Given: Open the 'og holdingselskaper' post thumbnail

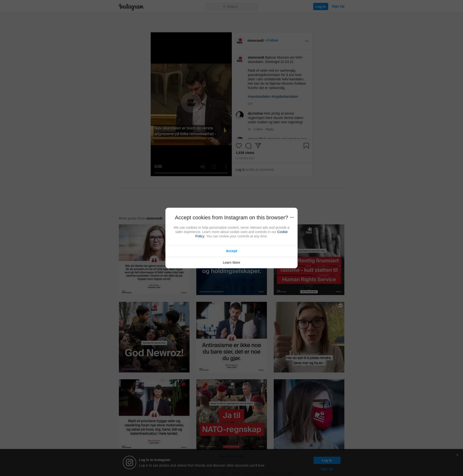Looking at the screenshot, I should coord(231,282).
